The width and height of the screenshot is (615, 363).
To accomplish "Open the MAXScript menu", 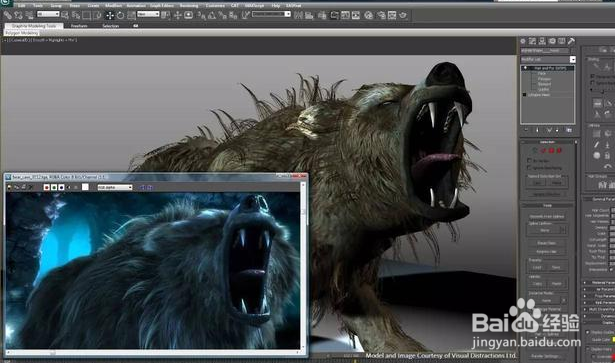I will (x=254, y=6).
